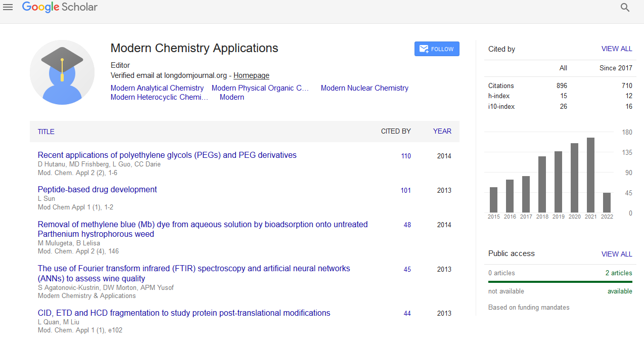This screenshot has height=339, width=644.
Task: View 101 citations of Peptide-based article
Action: point(406,191)
